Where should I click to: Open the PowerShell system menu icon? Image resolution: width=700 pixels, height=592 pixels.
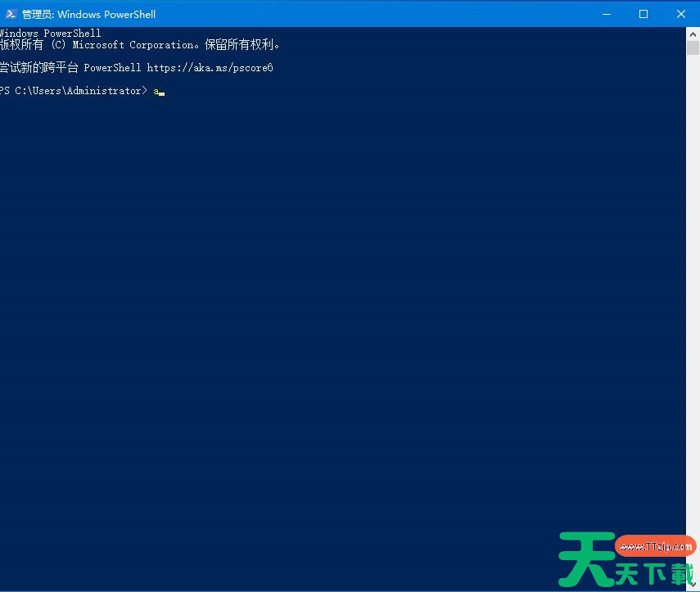[11, 14]
